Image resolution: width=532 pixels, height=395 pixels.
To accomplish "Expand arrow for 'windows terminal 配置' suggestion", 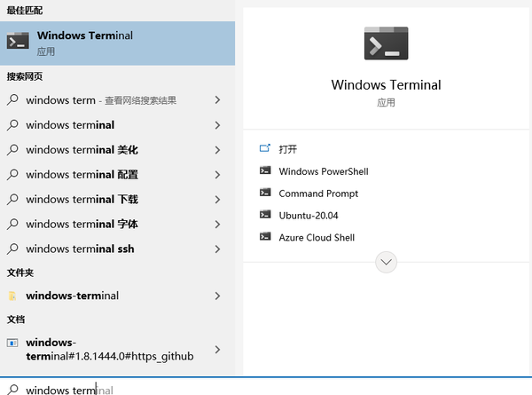I will click(217, 175).
